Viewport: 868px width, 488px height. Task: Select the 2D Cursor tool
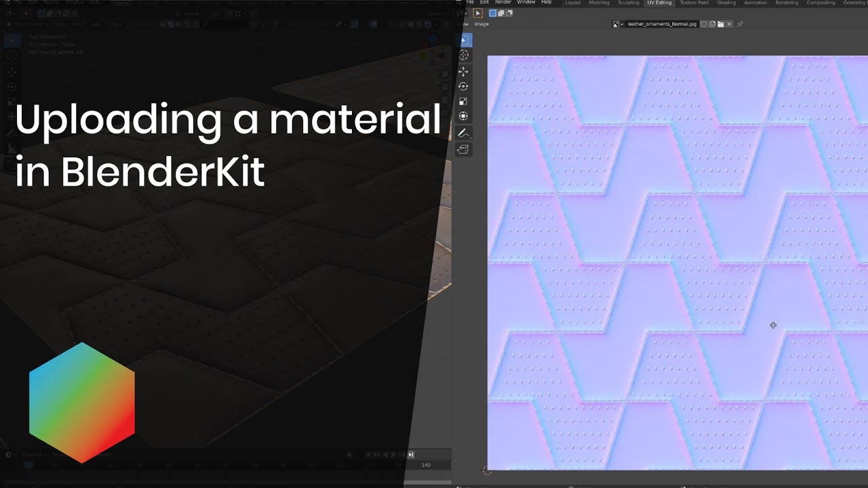(x=464, y=56)
